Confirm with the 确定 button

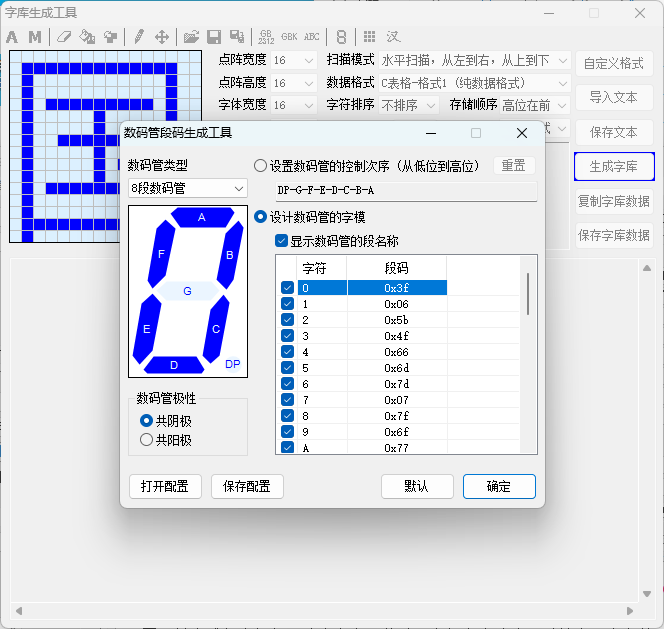click(x=499, y=486)
